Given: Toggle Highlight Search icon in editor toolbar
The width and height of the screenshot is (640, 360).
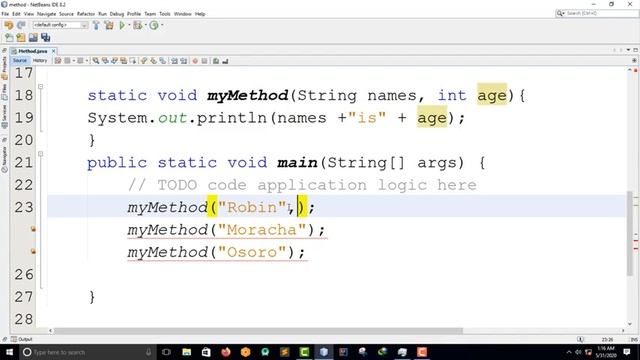Looking at the screenshot, I should pos(124,61).
